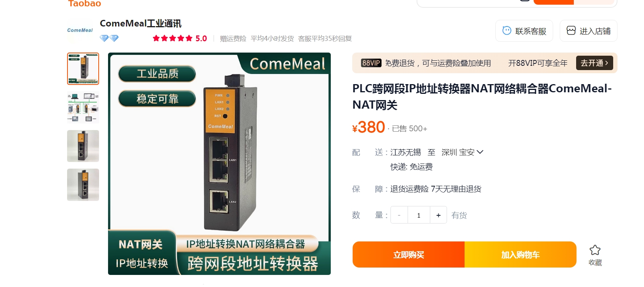Click the Taobao logo

84,4
